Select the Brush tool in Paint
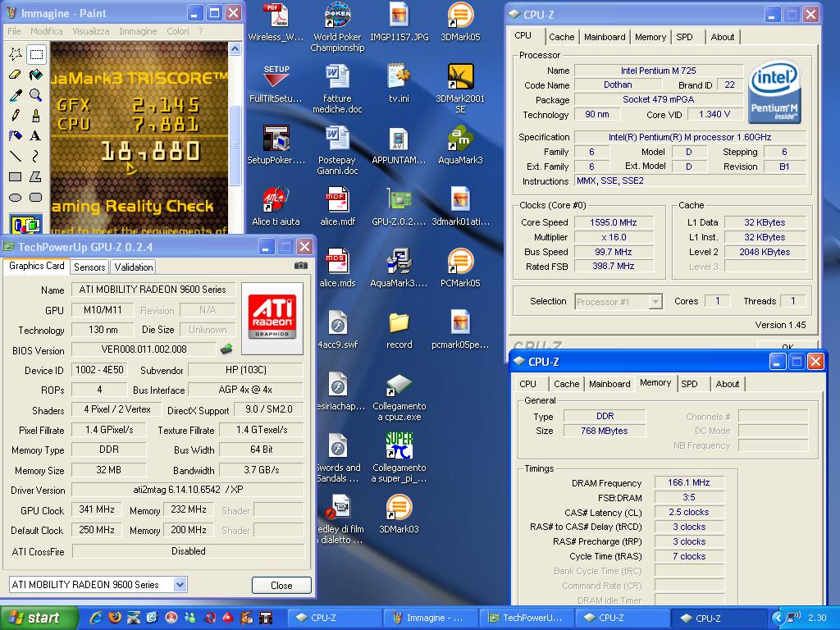 click(36, 115)
